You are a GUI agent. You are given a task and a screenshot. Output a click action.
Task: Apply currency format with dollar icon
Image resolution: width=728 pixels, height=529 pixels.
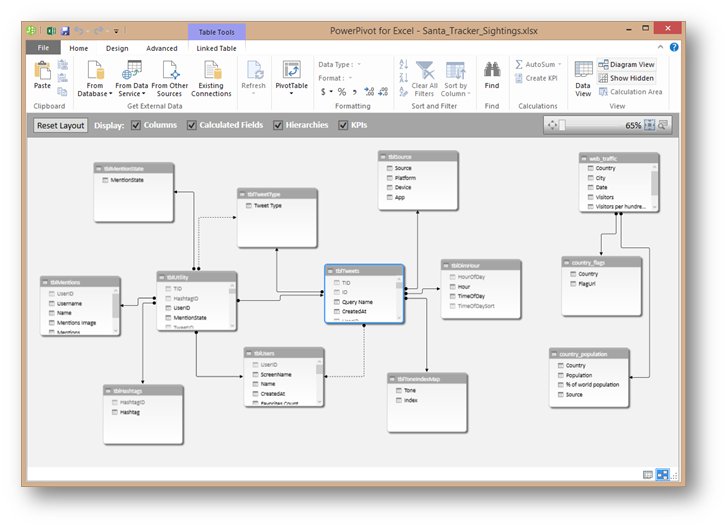(x=323, y=92)
